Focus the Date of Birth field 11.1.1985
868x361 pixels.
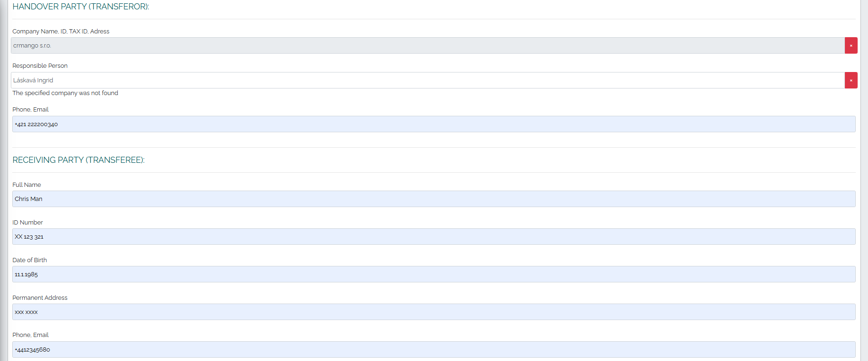point(434,274)
